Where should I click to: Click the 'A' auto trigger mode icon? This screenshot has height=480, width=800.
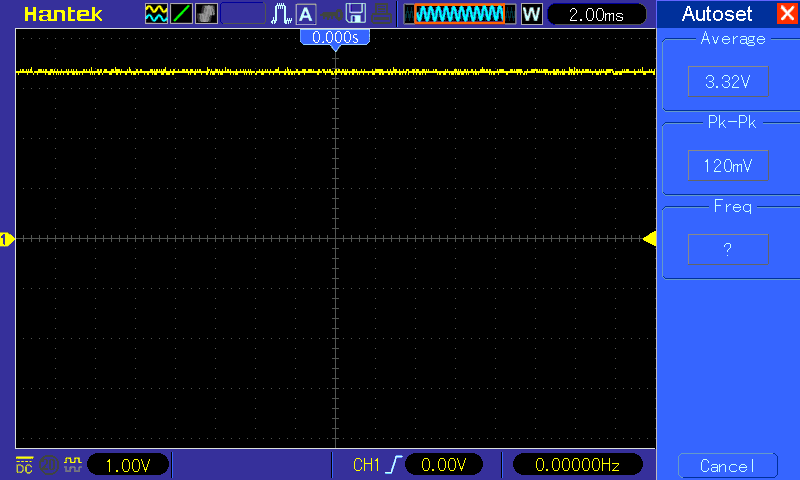pos(306,14)
